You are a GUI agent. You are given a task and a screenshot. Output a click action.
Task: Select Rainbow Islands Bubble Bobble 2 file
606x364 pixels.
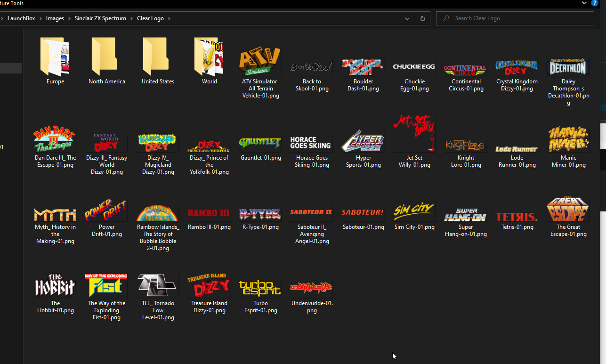coord(158,227)
